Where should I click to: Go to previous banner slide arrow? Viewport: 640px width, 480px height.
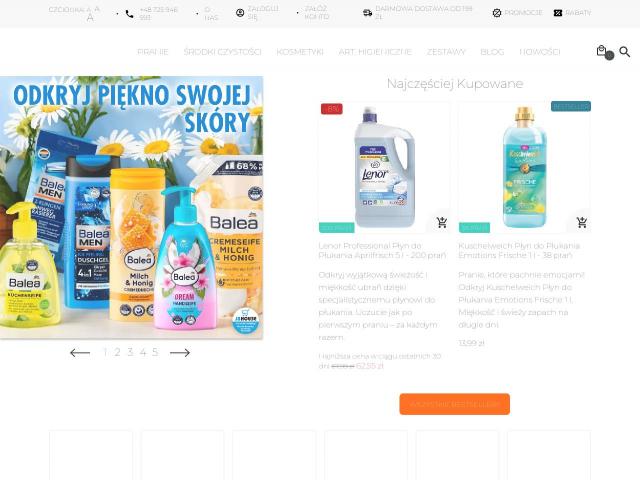click(80, 353)
